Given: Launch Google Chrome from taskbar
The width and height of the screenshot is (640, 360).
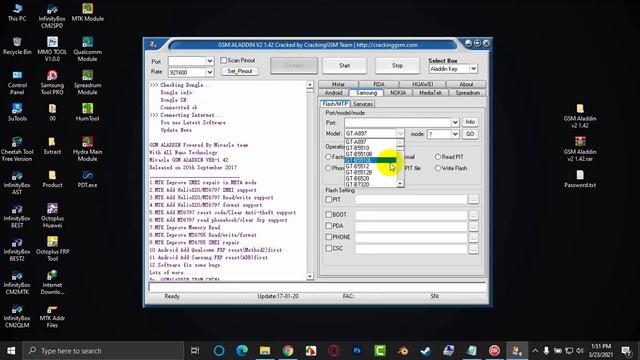Looking at the screenshot, I should 288,351.
